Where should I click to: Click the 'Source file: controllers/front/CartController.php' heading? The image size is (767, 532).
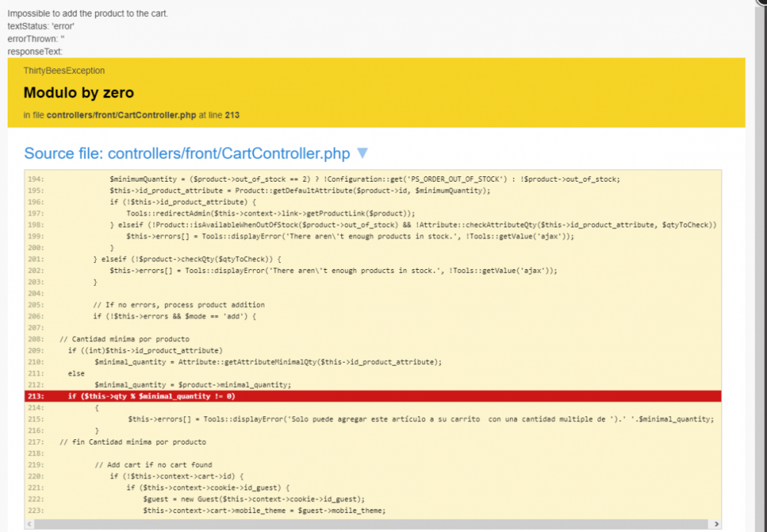[x=186, y=154]
